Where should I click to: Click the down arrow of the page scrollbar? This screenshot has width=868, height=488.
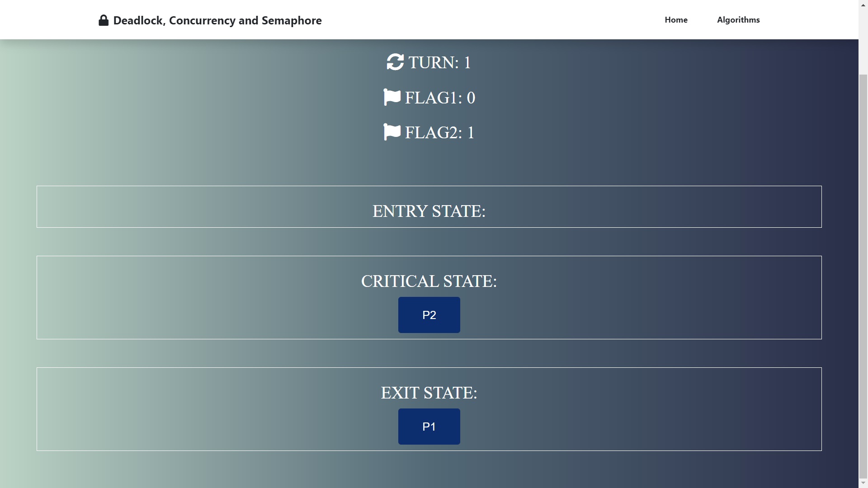click(x=863, y=483)
